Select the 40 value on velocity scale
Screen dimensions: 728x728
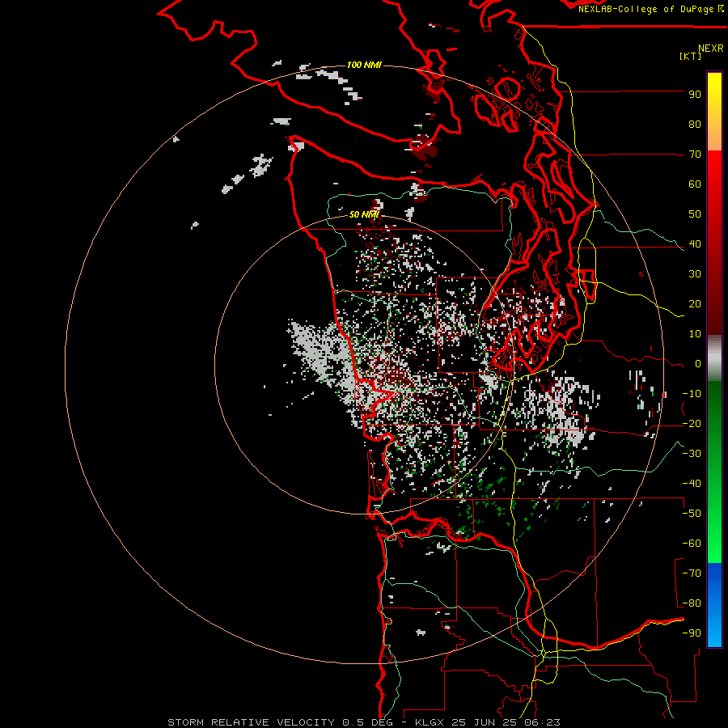[x=695, y=244]
